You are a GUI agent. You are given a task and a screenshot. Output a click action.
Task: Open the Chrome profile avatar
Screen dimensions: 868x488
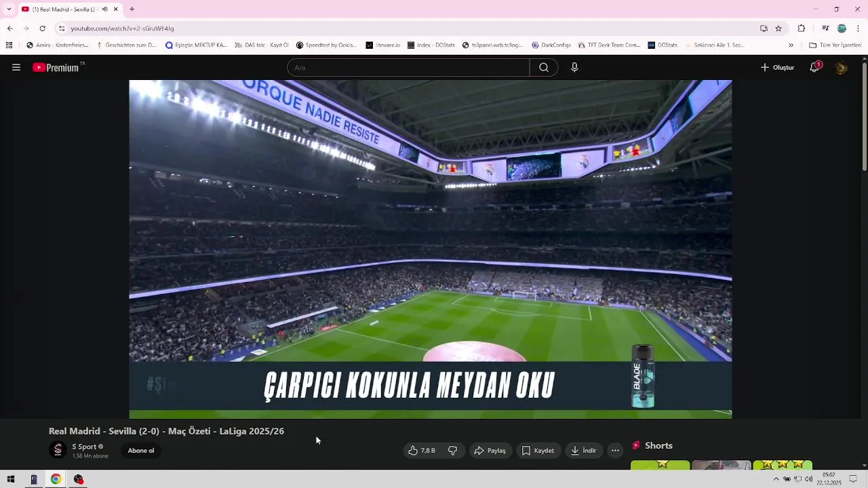pyautogui.click(x=842, y=28)
